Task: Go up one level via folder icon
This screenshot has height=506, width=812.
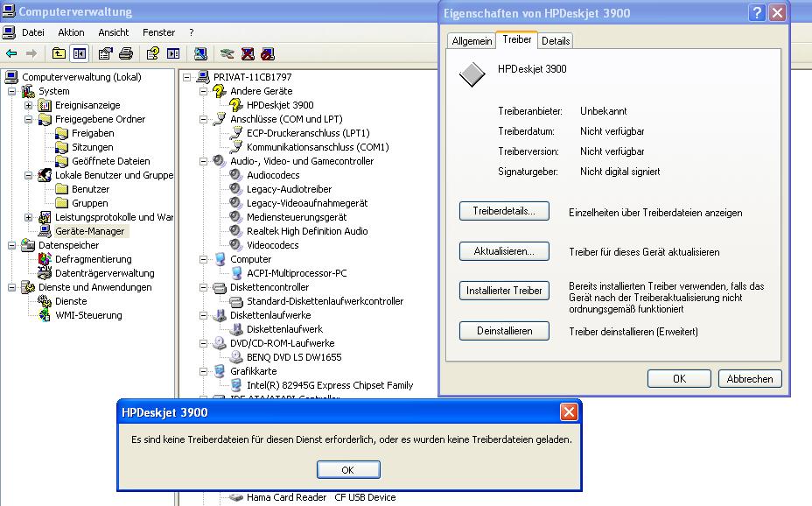Action: (59, 53)
